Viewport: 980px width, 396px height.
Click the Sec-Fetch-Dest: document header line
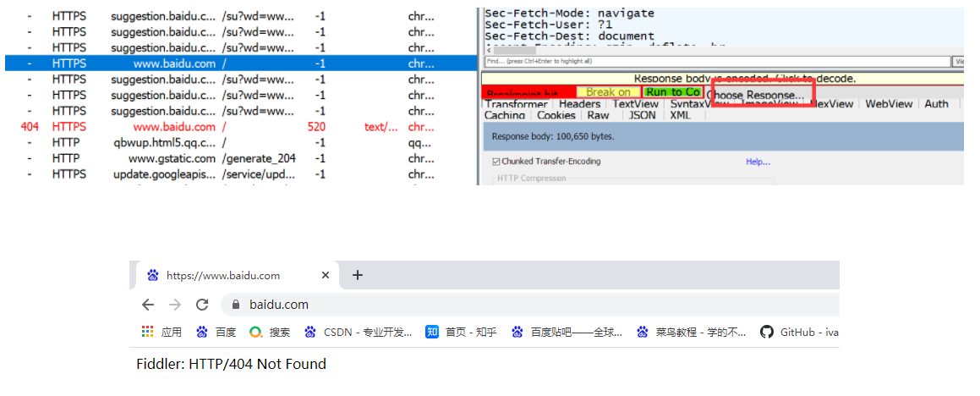[569, 37]
